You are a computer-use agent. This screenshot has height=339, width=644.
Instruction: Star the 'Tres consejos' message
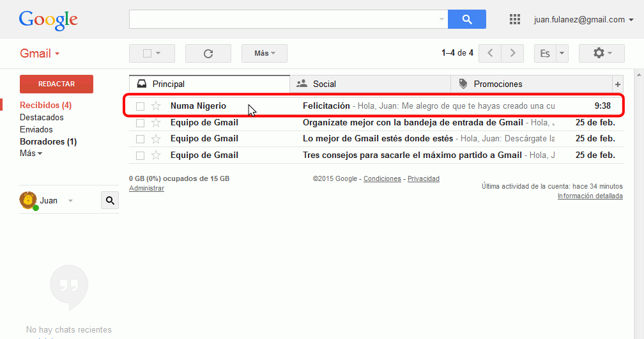[x=156, y=155]
